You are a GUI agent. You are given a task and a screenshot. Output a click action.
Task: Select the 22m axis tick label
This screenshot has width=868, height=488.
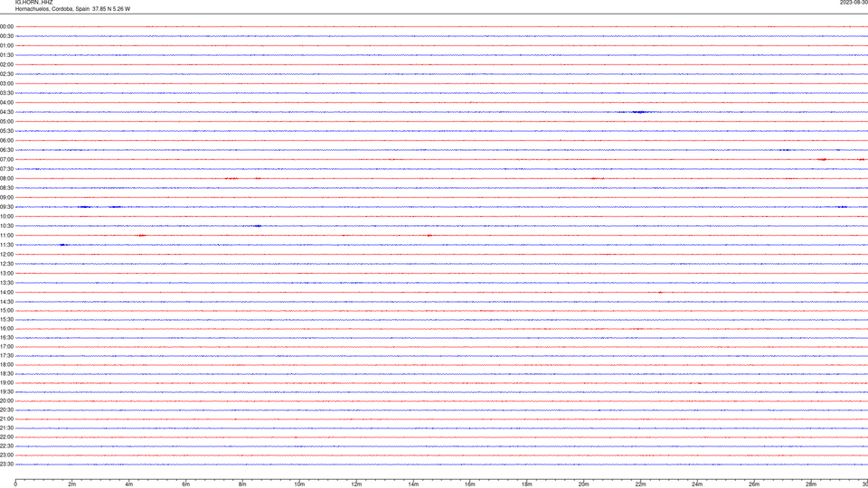[640, 484]
